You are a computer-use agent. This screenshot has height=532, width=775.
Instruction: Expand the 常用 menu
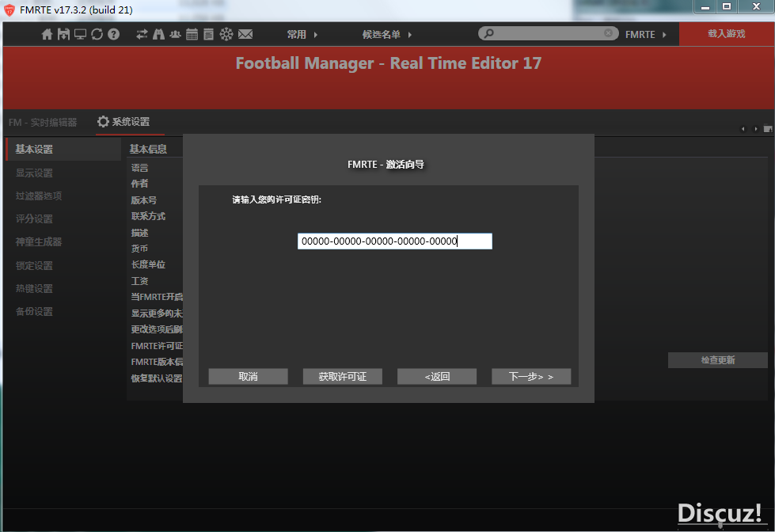(x=302, y=35)
